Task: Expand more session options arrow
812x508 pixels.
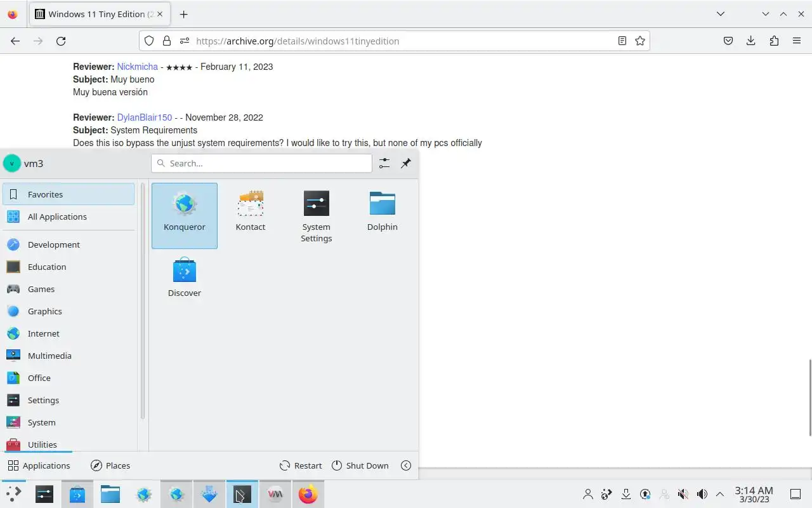Action: click(406, 465)
